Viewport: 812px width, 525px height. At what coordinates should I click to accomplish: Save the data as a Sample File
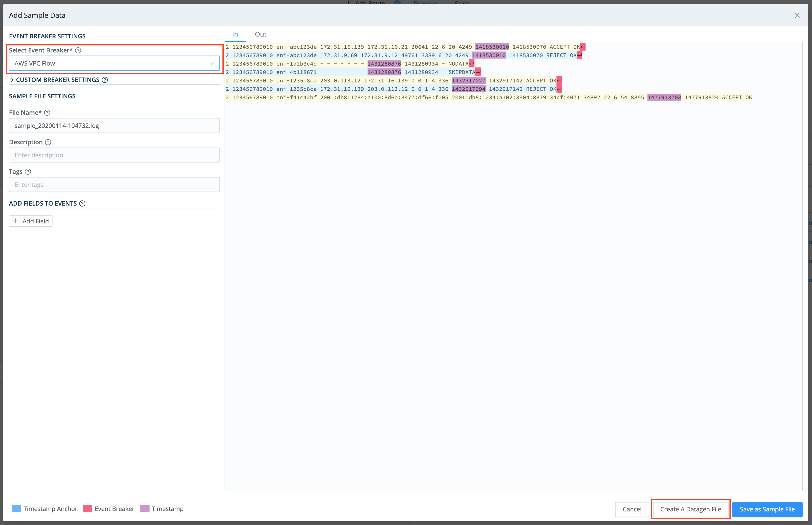pos(767,509)
